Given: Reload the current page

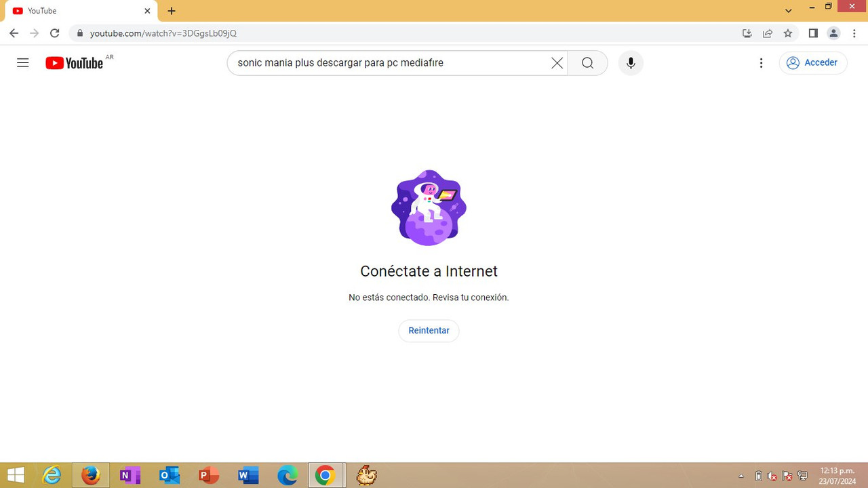Looking at the screenshot, I should click(55, 33).
